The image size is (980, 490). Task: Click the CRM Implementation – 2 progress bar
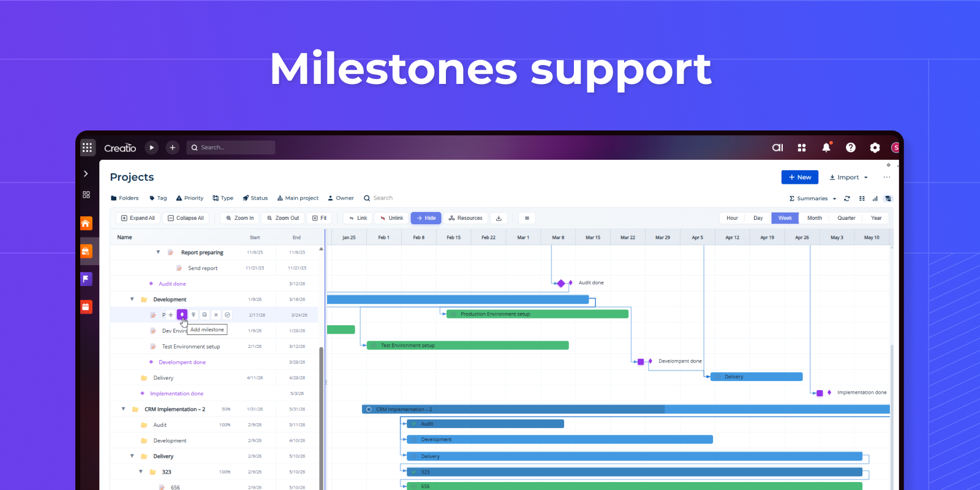[625, 409]
